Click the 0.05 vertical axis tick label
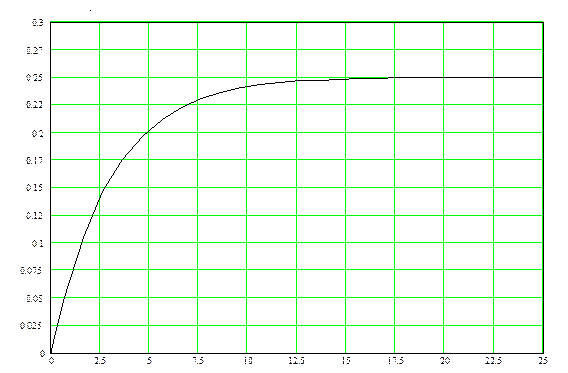The height and width of the screenshot is (373, 568). click(x=34, y=298)
